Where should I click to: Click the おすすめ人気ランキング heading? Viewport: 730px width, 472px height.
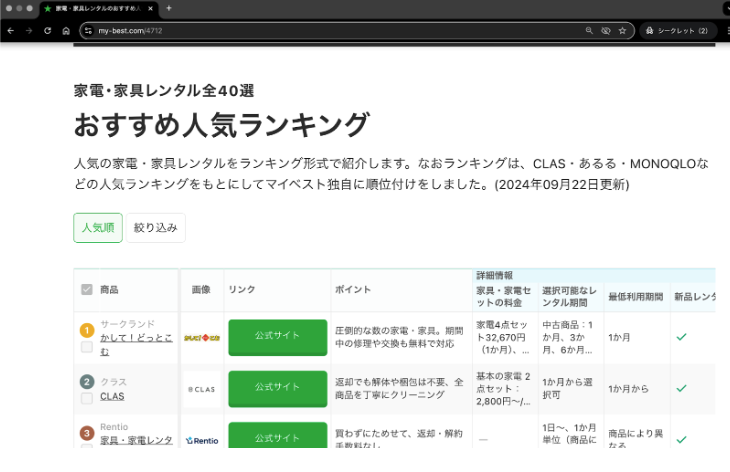click(222, 125)
